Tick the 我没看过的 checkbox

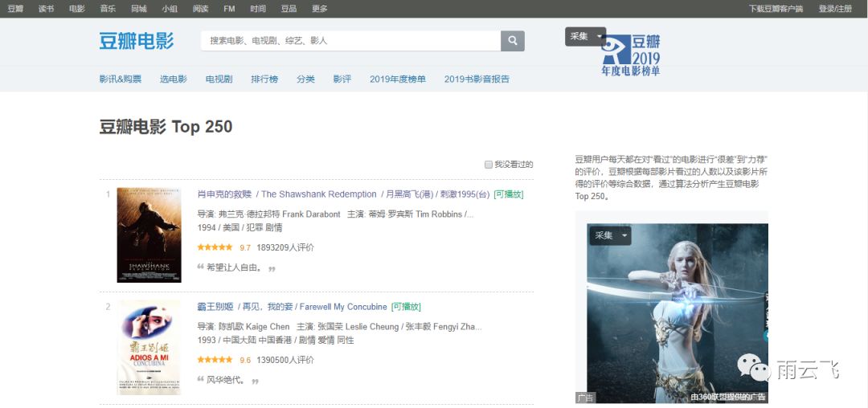click(x=489, y=165)
